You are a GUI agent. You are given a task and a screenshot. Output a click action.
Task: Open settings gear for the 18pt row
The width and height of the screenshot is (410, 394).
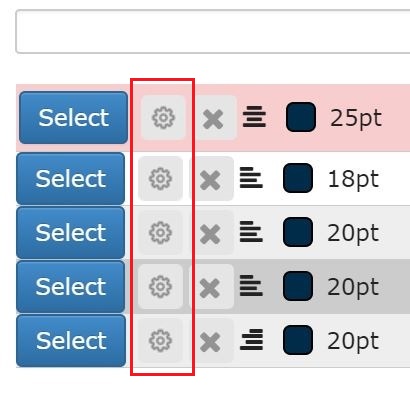point(160,178)
